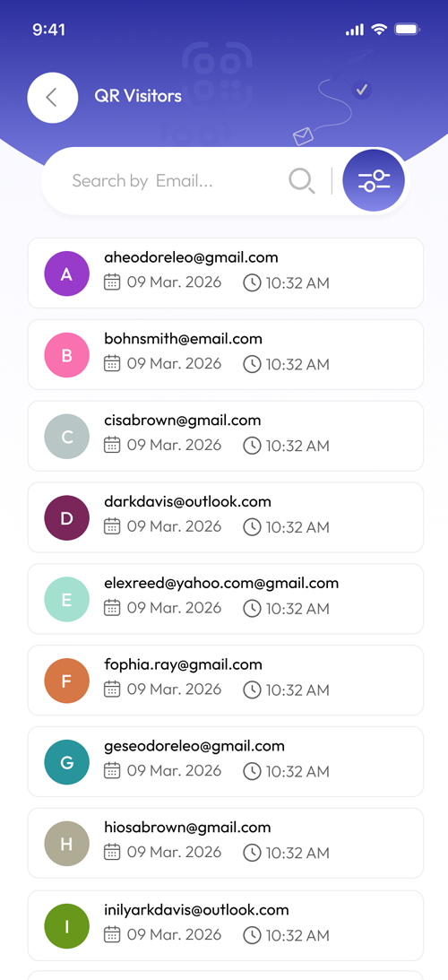Tap the maroon D avatar circle
This screenshot has height=980, width=448.
click(x=67, y=518)
